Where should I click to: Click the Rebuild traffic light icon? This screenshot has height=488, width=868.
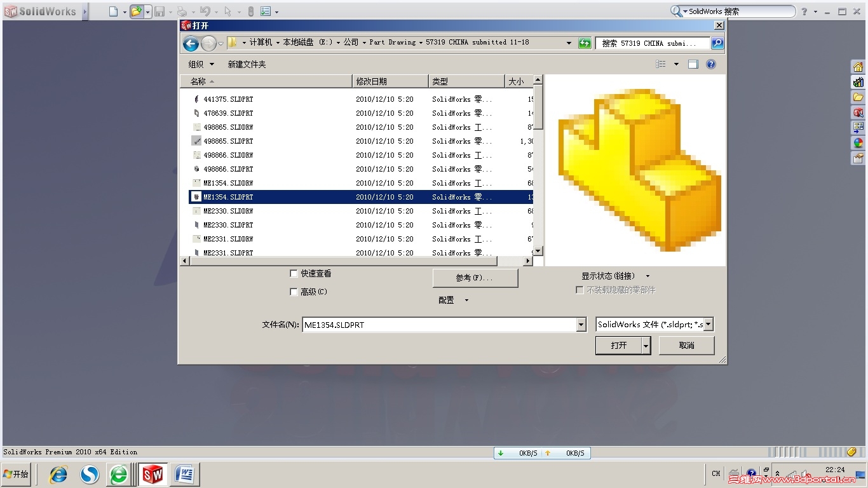(x=250, y=11)
